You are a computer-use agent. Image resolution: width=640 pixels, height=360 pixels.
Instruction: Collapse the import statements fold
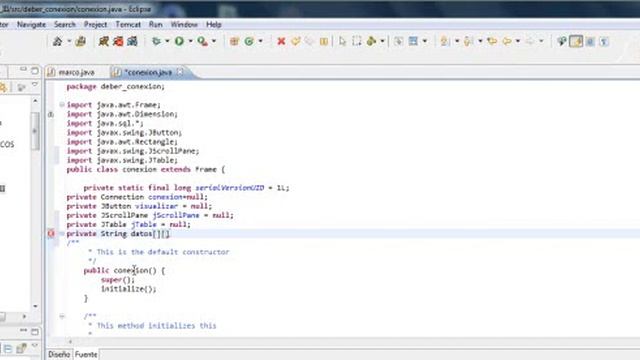point(62,105)
